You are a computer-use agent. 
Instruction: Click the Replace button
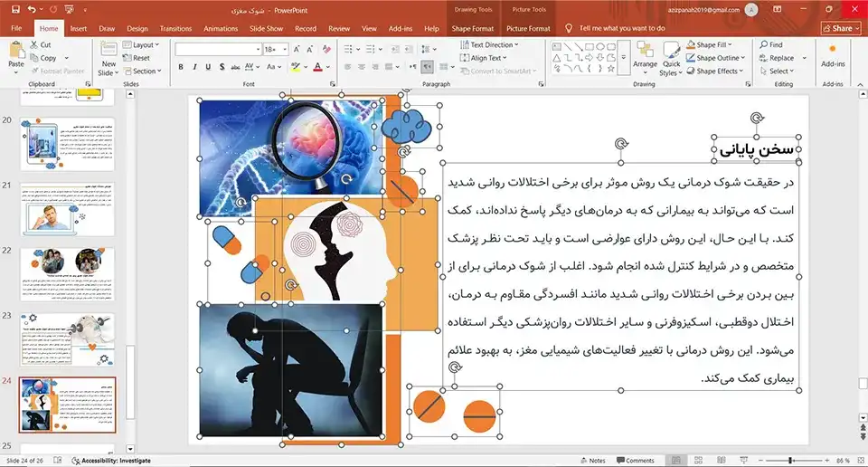[x=777, y=58]
